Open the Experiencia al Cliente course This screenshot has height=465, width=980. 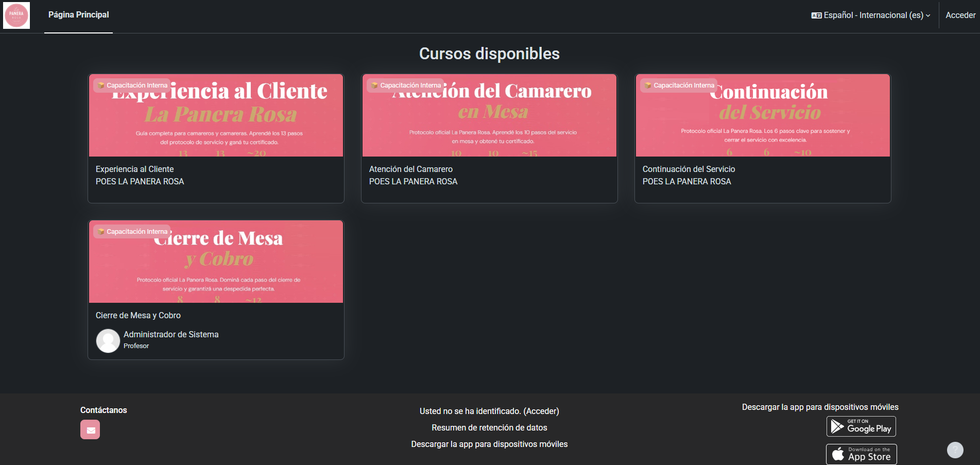(134, 169)
